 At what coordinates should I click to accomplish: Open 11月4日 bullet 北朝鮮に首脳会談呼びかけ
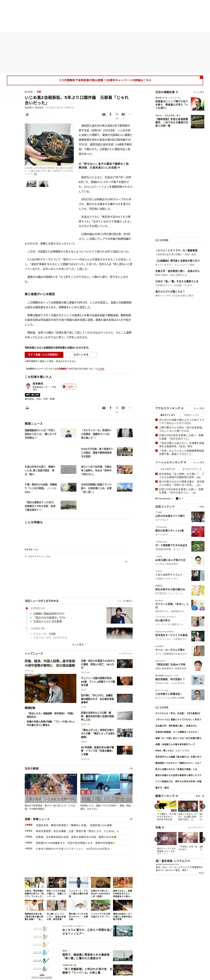coord(49,614)
